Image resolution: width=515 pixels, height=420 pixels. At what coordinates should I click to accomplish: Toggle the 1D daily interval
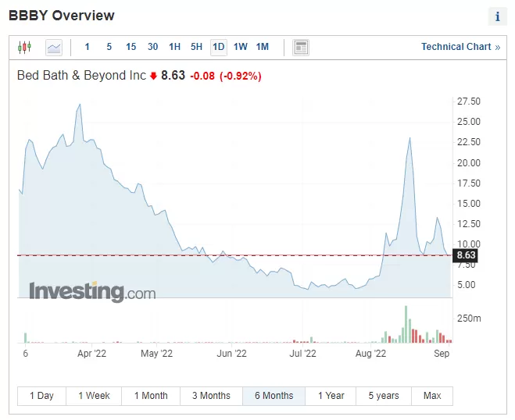pyautogui.click(x=219, y=47)
